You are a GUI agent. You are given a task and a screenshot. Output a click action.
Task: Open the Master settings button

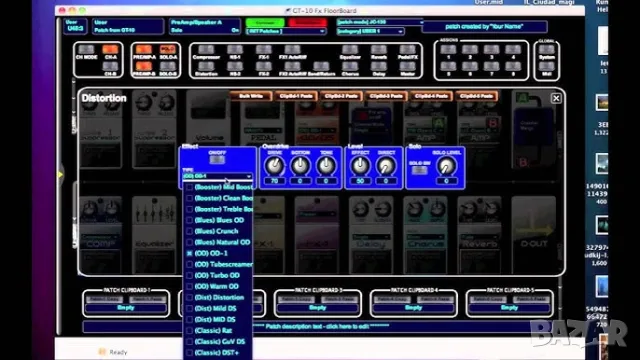pos(407,67)
